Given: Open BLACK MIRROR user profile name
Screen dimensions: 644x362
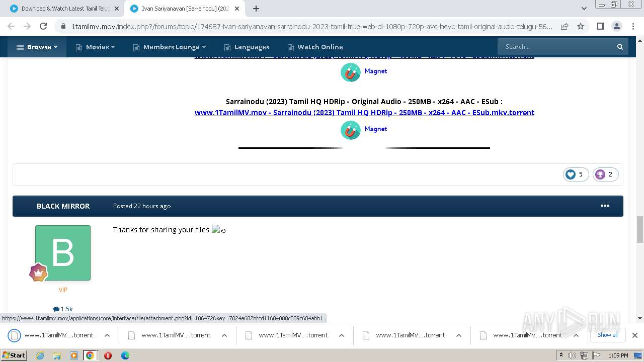Looking at the screenshot, I should click(63, 206).
